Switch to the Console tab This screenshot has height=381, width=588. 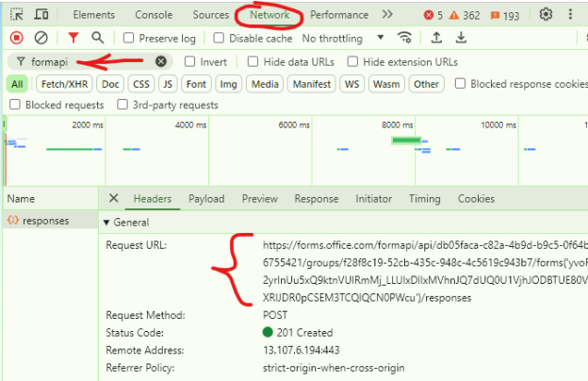(x=154, y=15)
